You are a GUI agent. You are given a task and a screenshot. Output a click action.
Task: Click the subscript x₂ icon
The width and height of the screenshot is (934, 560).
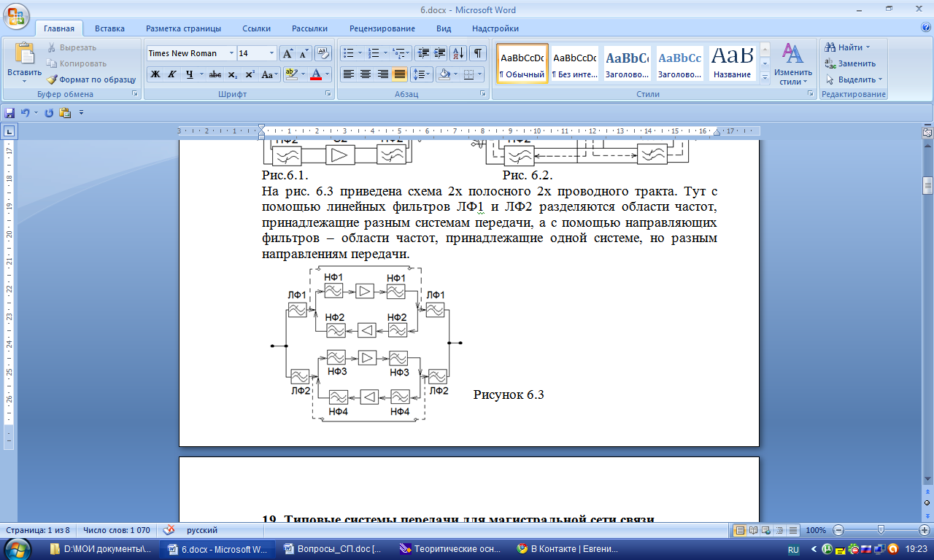click(232, 74)
